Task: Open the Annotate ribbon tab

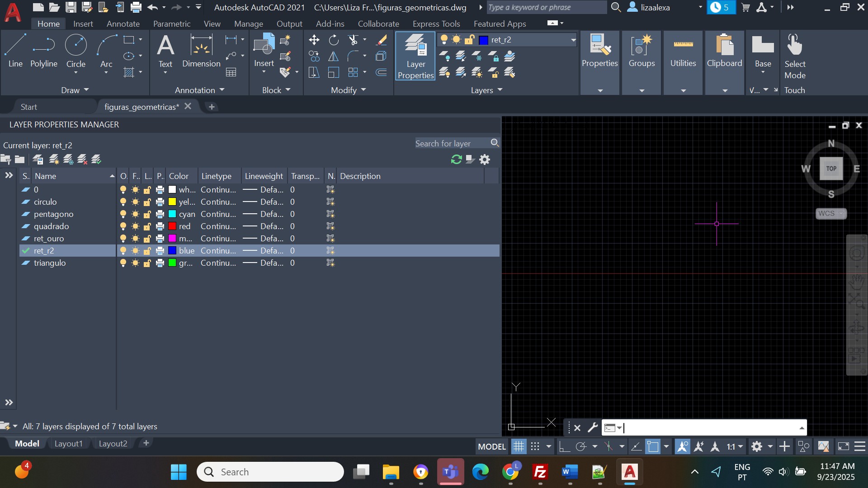Action: point(123,23)
